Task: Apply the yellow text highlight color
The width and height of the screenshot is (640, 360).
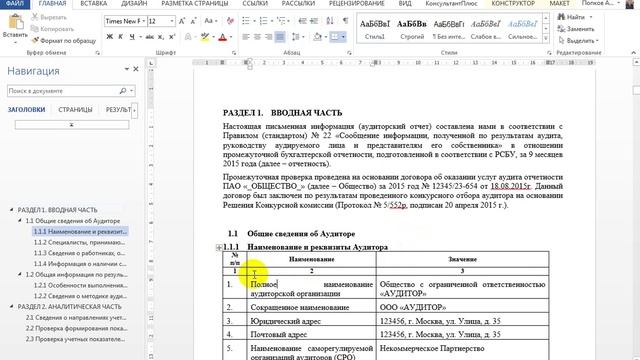Action: pyautogui.click(x=205, y=37)
